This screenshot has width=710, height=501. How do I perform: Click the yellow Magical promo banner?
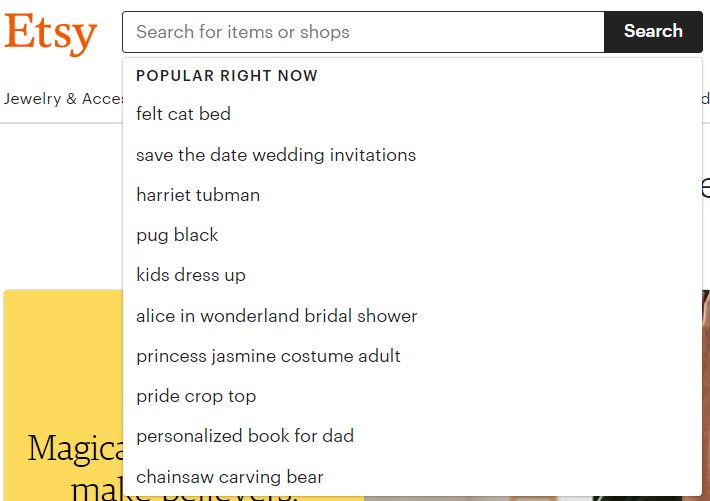63,395
